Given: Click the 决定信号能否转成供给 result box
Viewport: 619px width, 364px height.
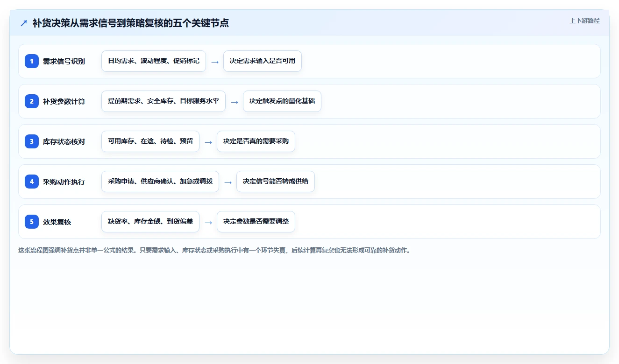Looking at the screenshot, I should coord(276,182).
